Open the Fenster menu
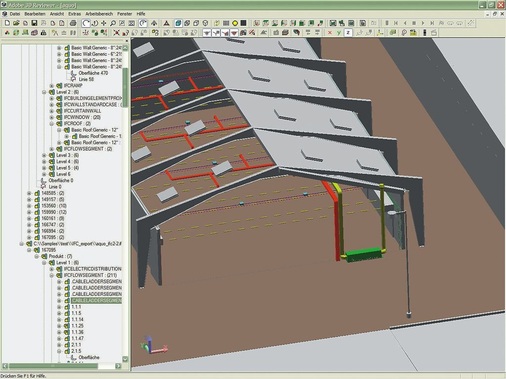This screenshot has width=506, height=379. click(125, 14)
